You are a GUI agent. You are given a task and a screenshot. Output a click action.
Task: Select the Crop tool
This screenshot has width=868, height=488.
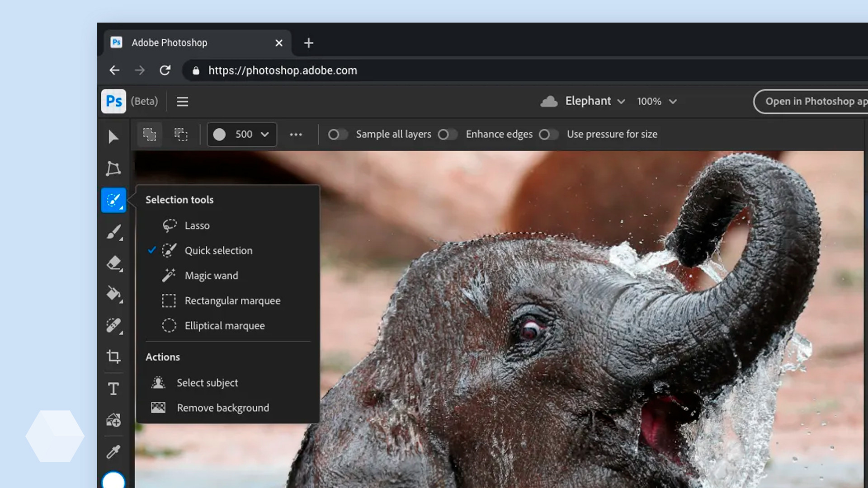pyautogui.click(x=113, y=357)
